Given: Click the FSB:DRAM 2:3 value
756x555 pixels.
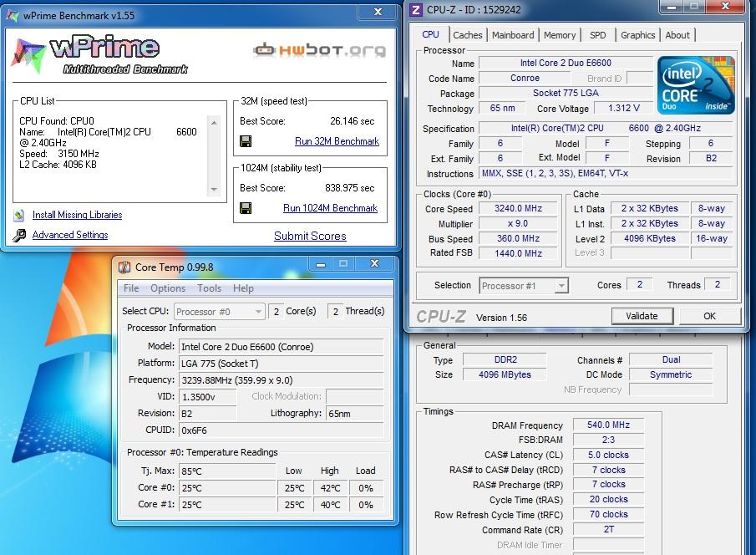Looking at the screenshot, I should [608, 440].
